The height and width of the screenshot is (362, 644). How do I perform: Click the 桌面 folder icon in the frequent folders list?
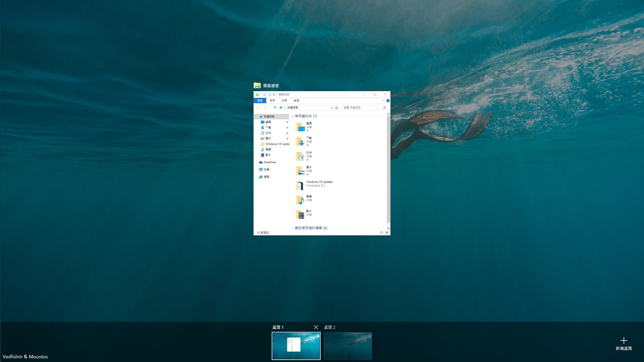tap(300, 127)
